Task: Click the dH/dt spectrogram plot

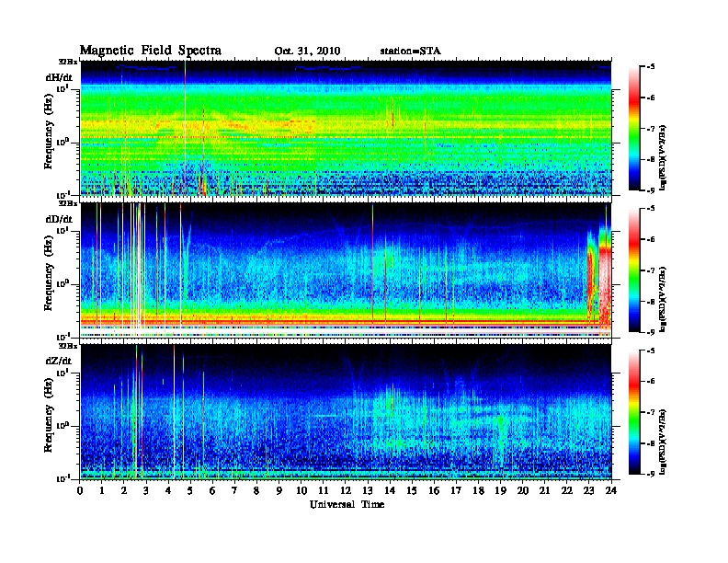Action: (x=346, y=128)
